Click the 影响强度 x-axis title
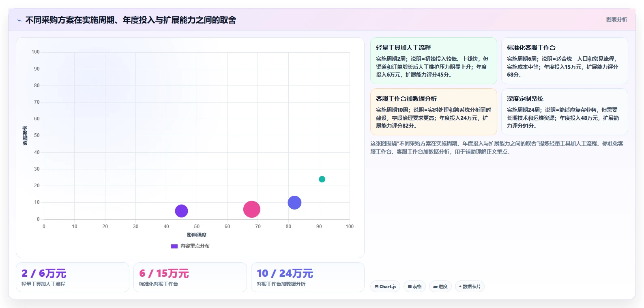644x308 pixels. [x=197, y=235]
